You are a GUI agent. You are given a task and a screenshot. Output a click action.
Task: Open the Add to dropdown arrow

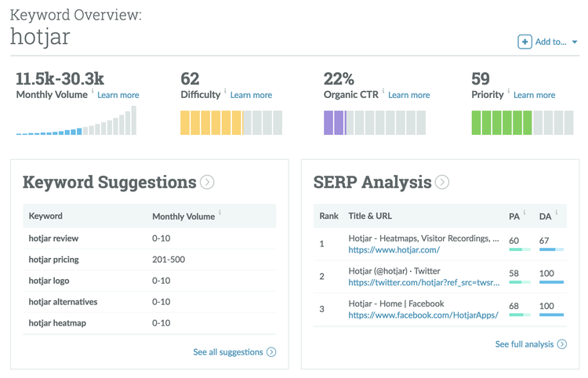coord(575,42)
